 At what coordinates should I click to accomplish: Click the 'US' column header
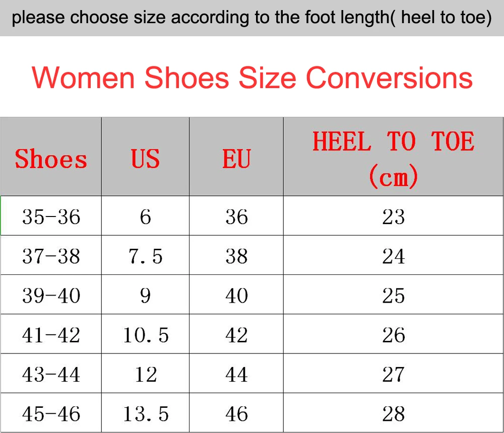[x=145, y=159]
